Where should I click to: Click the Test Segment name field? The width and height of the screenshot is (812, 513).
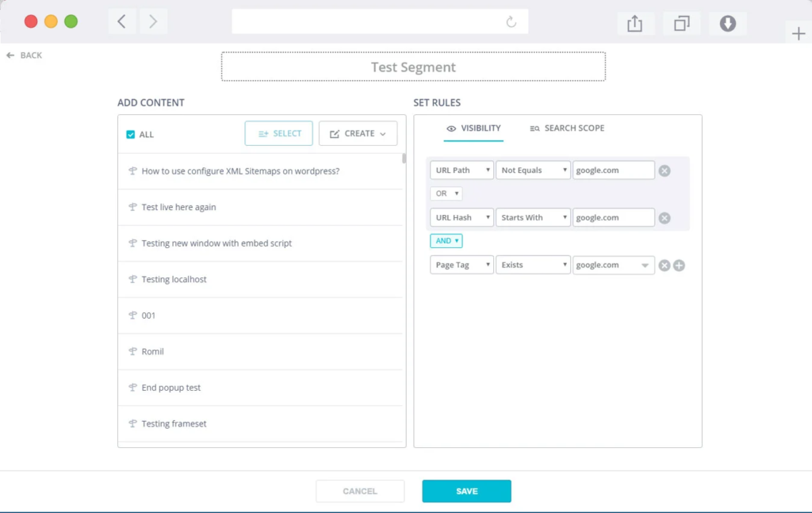click(x=412, y=67)
